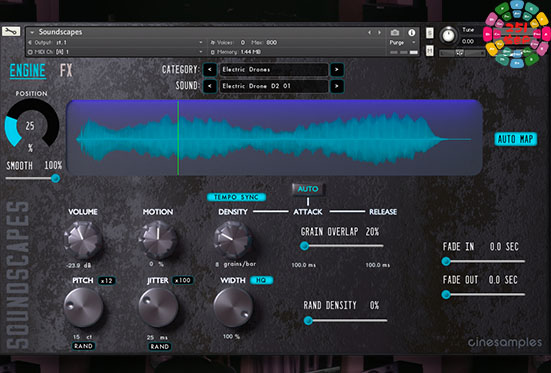Click the camera snapshot icon

tap(395, 33)
